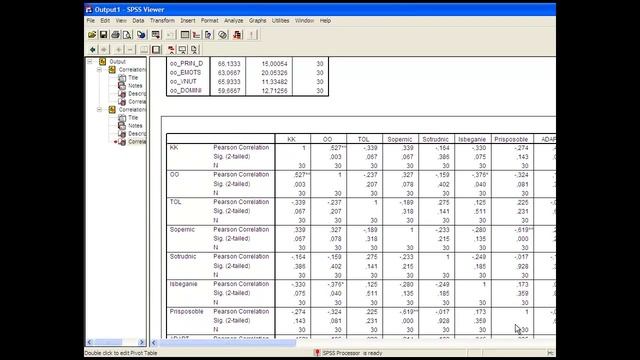Open the Data menu
Screen dimensions: 640x360
coord(138,20)
